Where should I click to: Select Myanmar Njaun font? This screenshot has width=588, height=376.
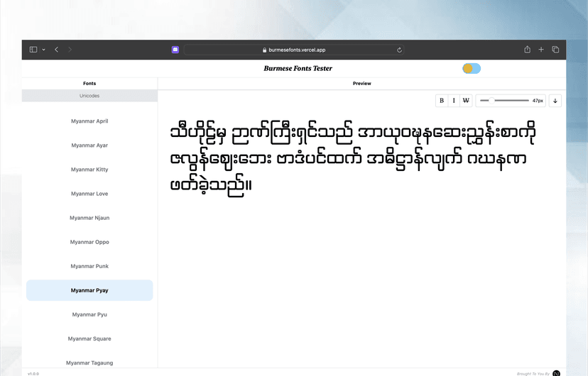point(89,218)
